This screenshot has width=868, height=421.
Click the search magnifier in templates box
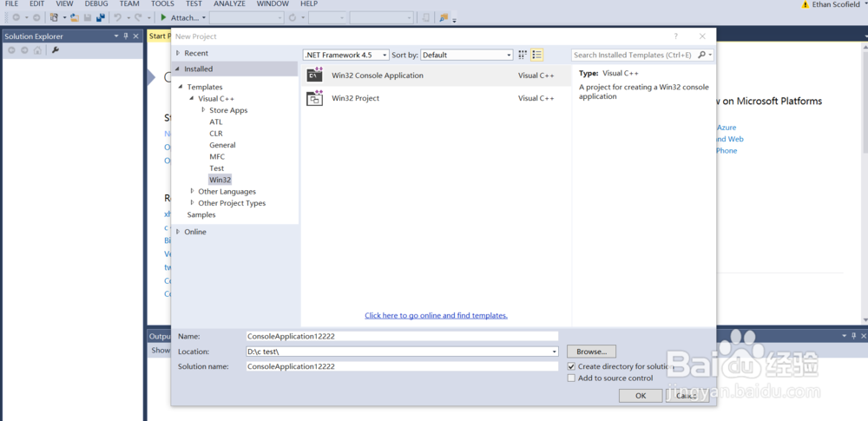tap(701, 55)
